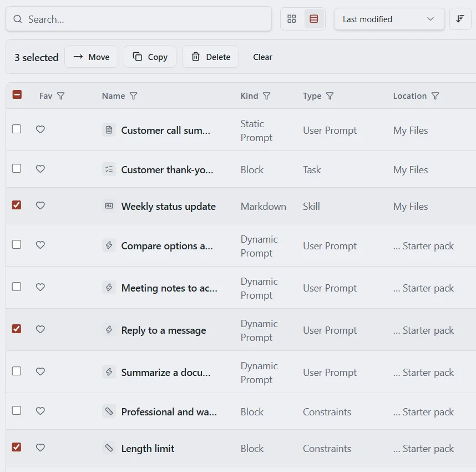
Task: Click Length limit tag icon
Action: point(109,448)
